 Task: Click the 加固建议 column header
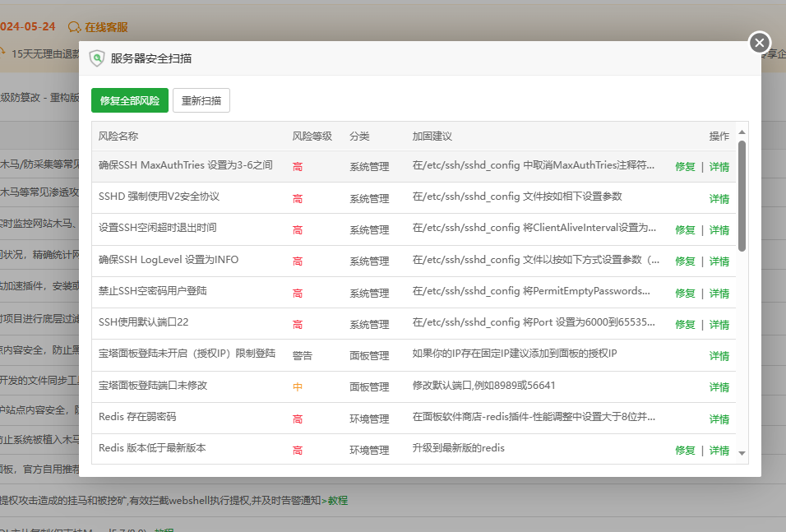tap(432, 136)
